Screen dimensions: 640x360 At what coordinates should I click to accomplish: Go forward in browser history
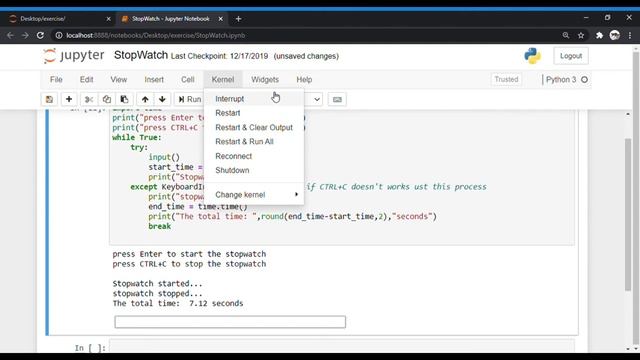25,36
